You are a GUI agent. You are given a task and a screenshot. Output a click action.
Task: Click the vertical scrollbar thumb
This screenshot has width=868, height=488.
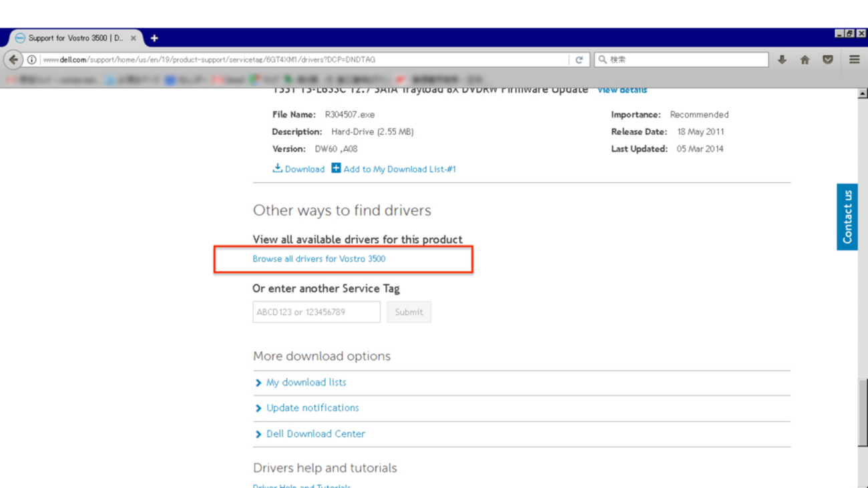[x=863, y=413]
